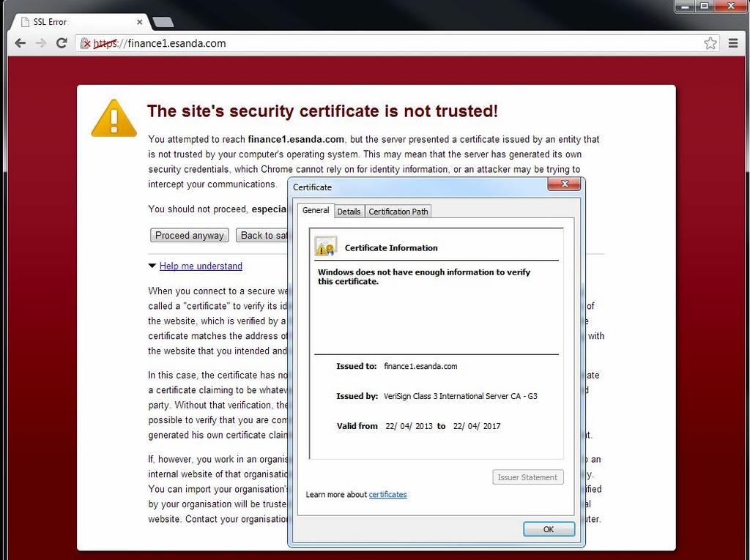Go back with the browser back arrow
Image resolution: width=750 pixels, height=560 pixels.
coord(20,43)
